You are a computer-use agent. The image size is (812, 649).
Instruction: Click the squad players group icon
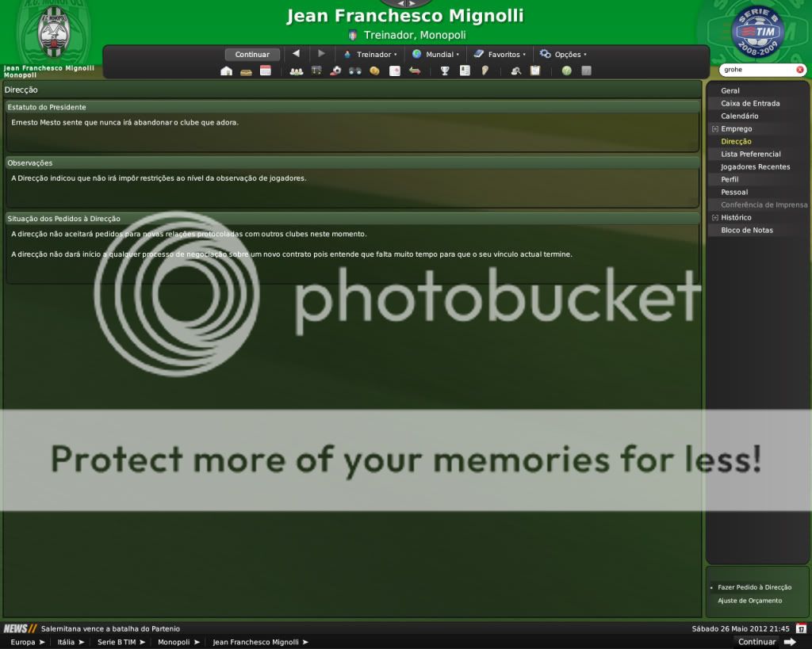tap(296, 71)
